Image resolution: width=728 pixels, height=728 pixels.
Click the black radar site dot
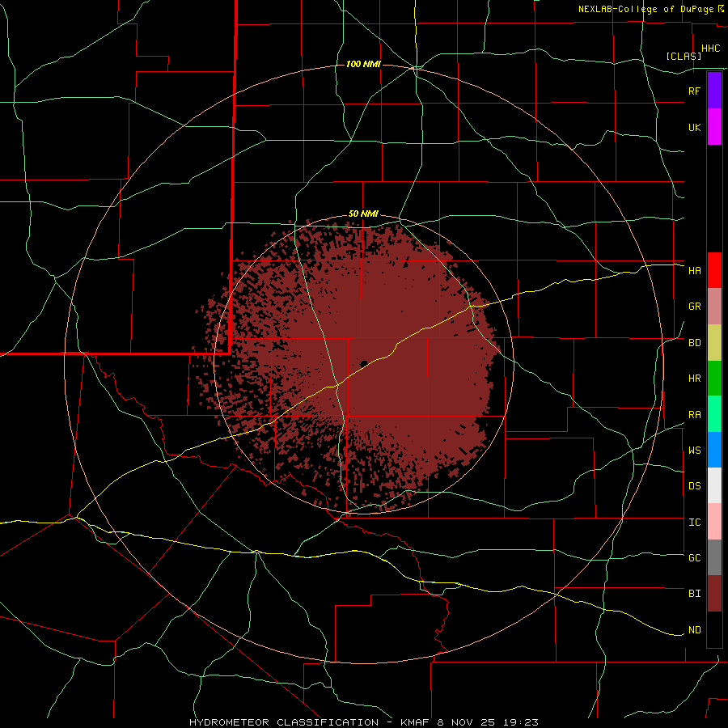coord(363,363)
